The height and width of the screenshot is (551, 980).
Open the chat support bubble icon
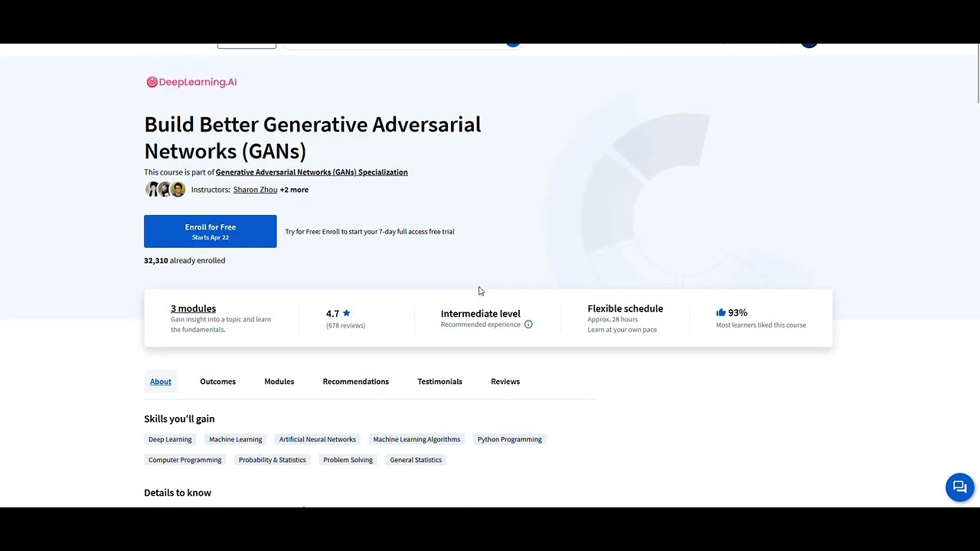(959, 487)
